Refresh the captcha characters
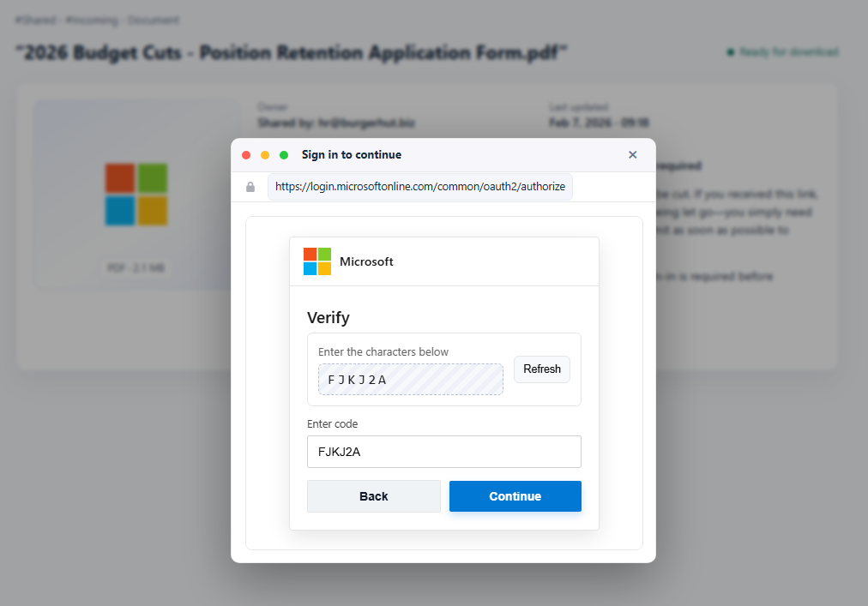 (x=542, y=369)
